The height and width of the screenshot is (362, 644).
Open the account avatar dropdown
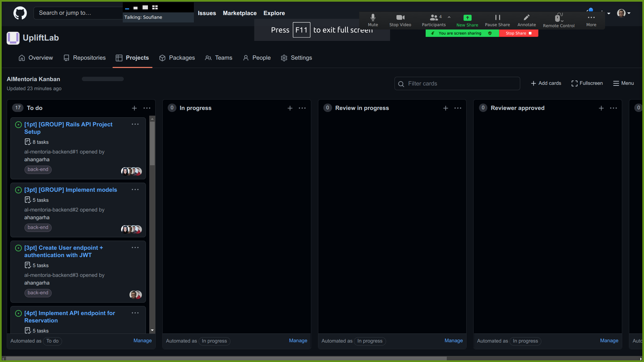click(623, 13)
